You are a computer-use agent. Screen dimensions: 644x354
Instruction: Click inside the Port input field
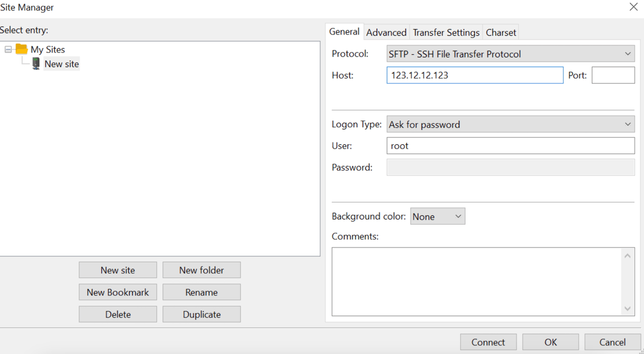click(613, 75)
